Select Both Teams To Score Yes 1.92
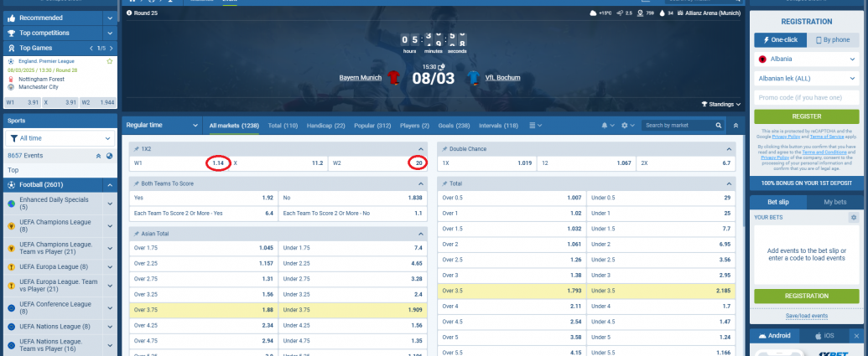Screen dimensions: 868x356 coord(204,198)
